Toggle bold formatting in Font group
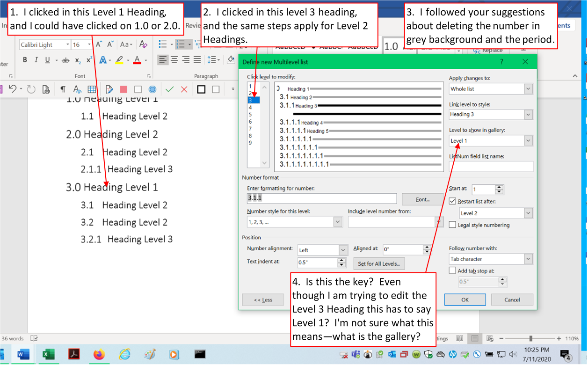Image resolution: width=588 pixels, height=365 pixels. [x=25, y=60]
